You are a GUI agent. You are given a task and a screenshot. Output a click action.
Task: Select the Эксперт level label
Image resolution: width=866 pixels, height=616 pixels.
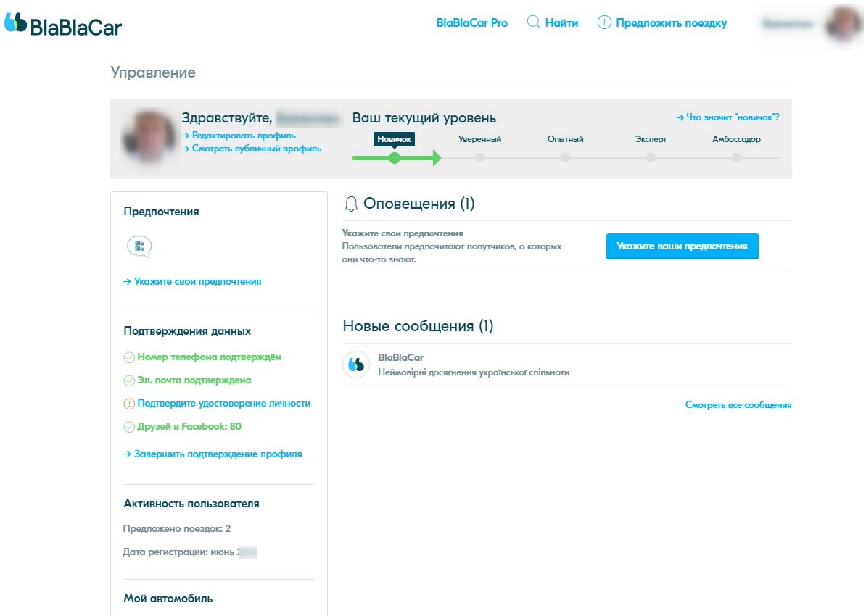[x=651, y=139]
